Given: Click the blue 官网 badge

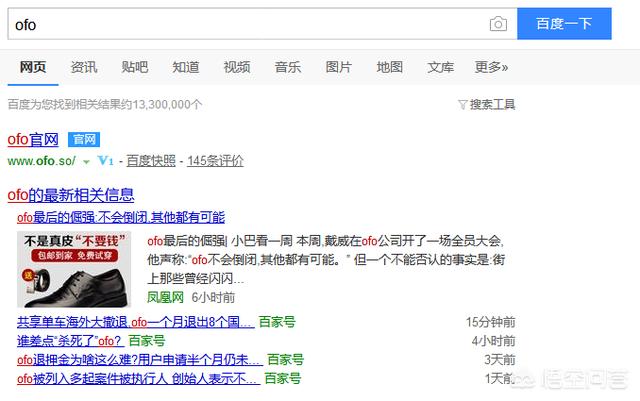Looking at the screenshot, I should pos(84,140).
